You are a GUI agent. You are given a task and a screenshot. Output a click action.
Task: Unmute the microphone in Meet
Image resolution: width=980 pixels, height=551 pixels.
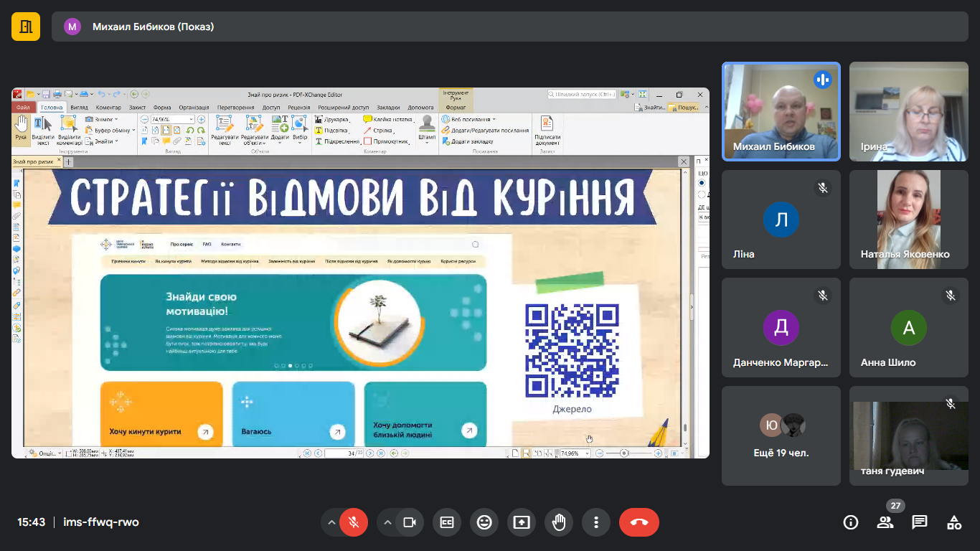click(x=354, y=522)
